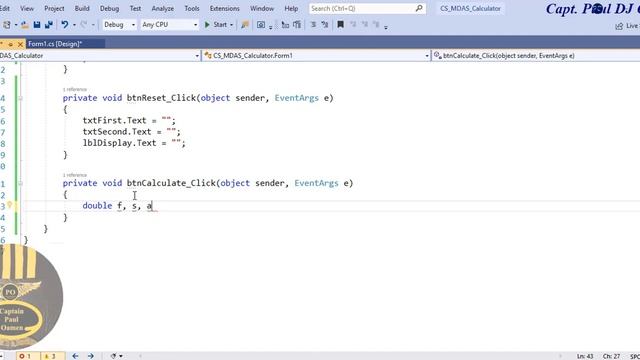
Task: Open the project scope dropdown DAS_Calculator
Action: [x=100, y=56]
